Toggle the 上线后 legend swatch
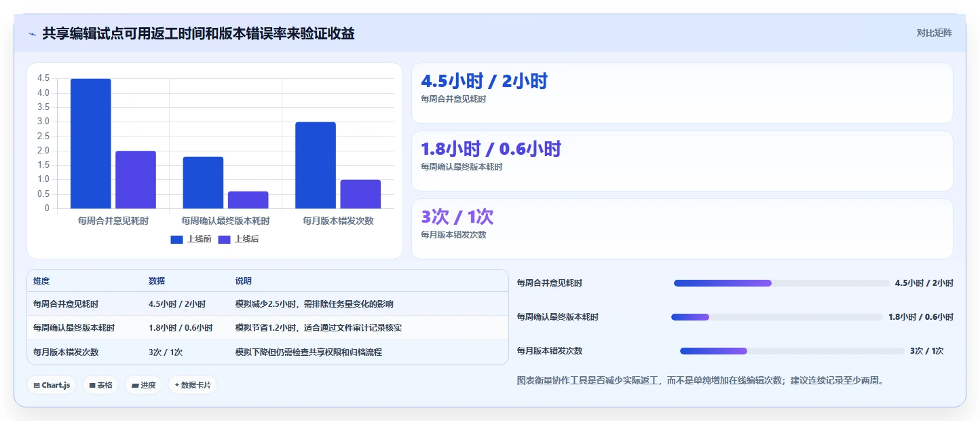The width and height of the screenshot is (980, 421). click(225, 239)
